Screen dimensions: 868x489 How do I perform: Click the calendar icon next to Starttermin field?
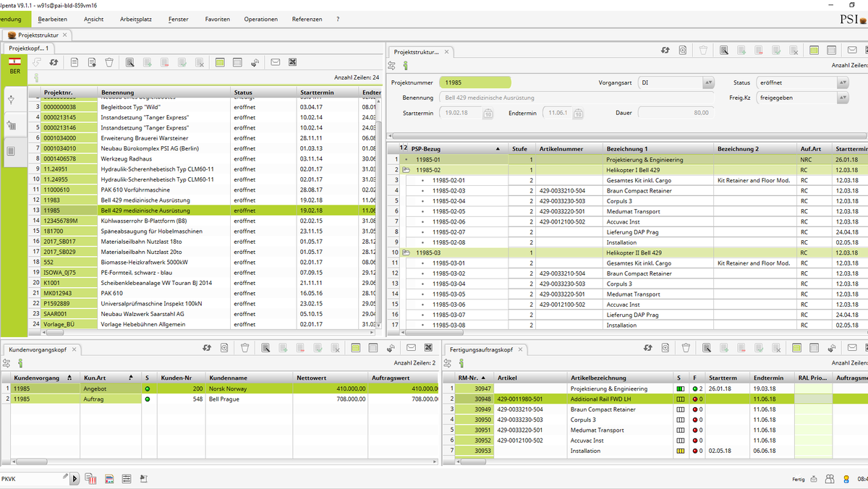[488, 114]
